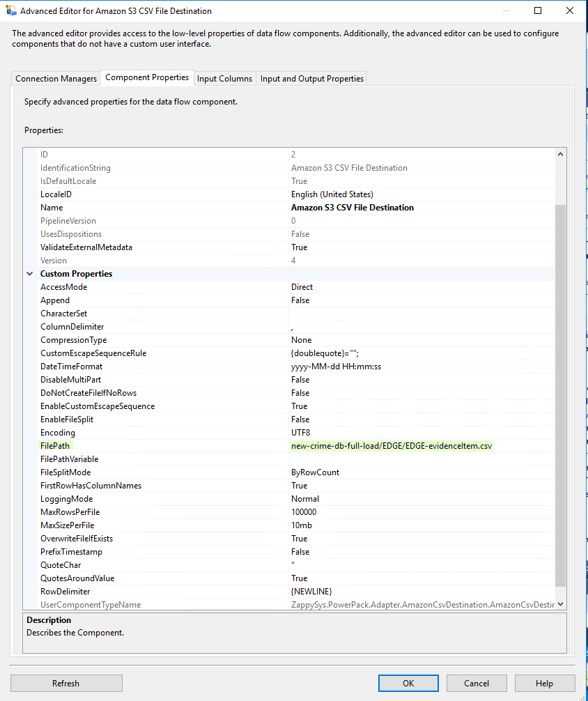Click the scroll up arrow of properties list
The height and width of the screenshot is (701, 588).
tap(561, 154)
